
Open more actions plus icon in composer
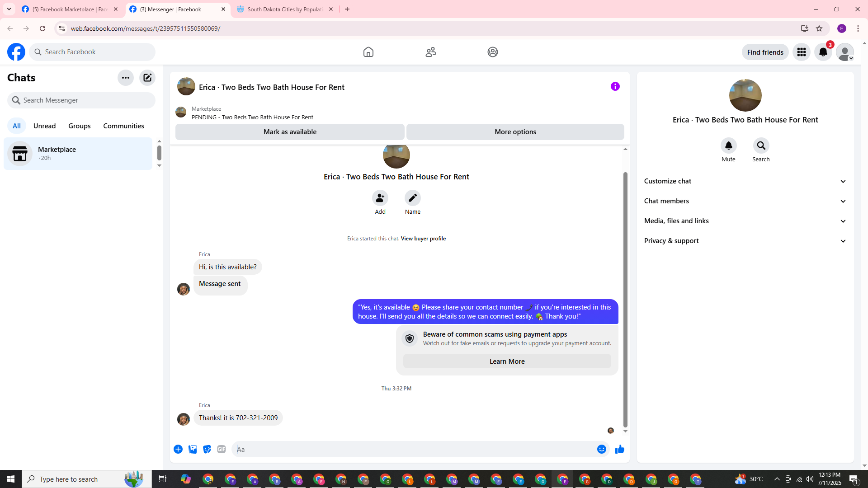(x=178, y=449)
